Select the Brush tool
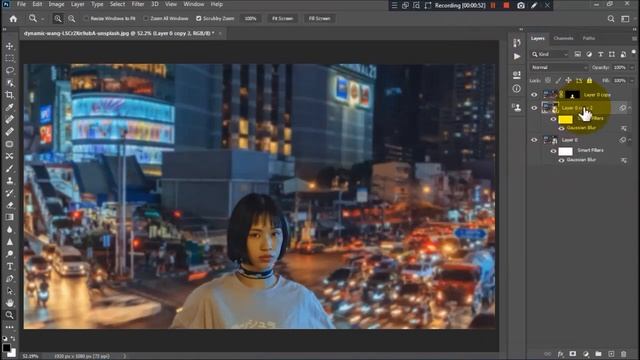The width and height of the screenshot is (640, 360). click(x=9, y=169)
